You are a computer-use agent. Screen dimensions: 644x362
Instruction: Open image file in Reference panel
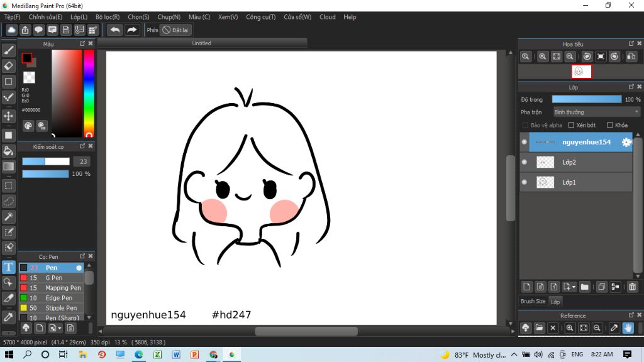click(539, 328)
